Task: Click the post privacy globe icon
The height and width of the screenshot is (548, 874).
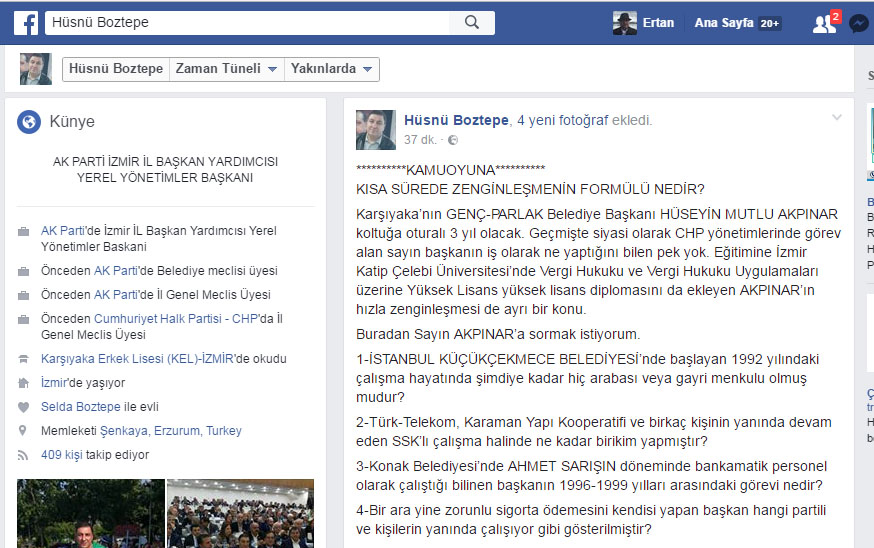Action: tap(453, 140)
